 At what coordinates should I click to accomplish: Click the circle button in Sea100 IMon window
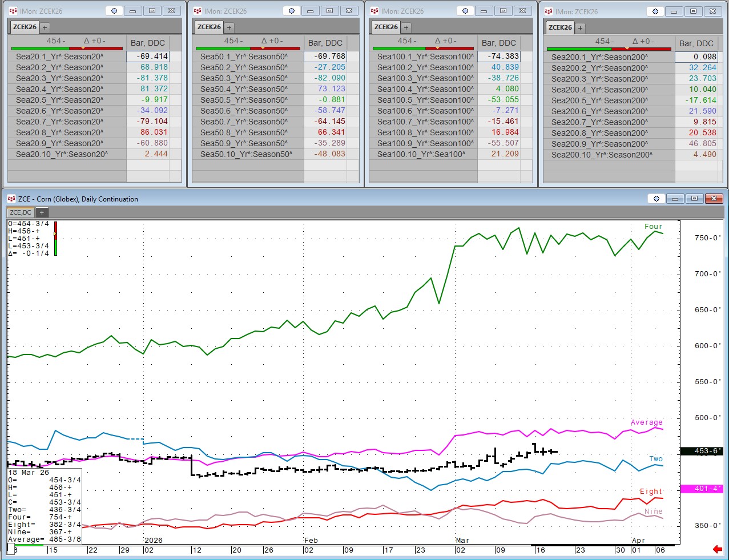(x=465, y=11)
